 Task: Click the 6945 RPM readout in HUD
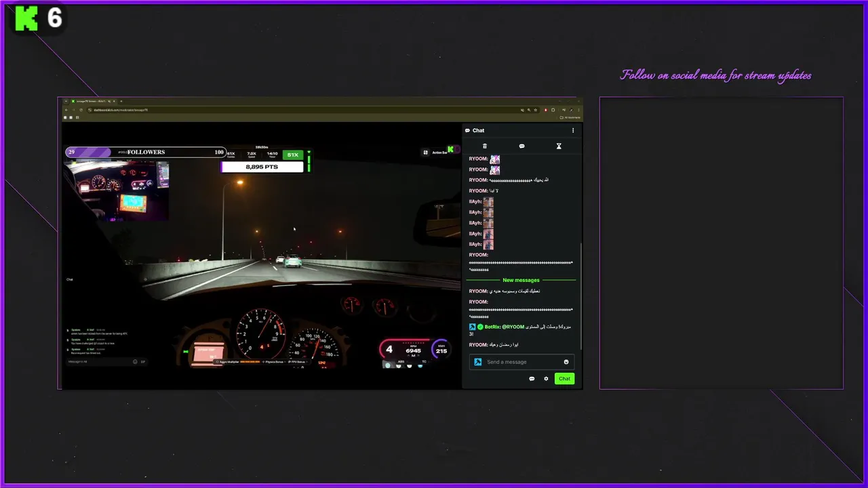pos(413,351)
